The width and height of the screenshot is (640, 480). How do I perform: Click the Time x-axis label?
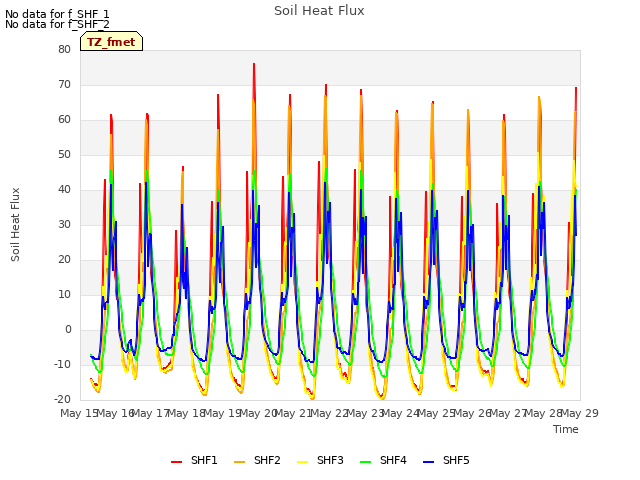[x=566, y=429]
